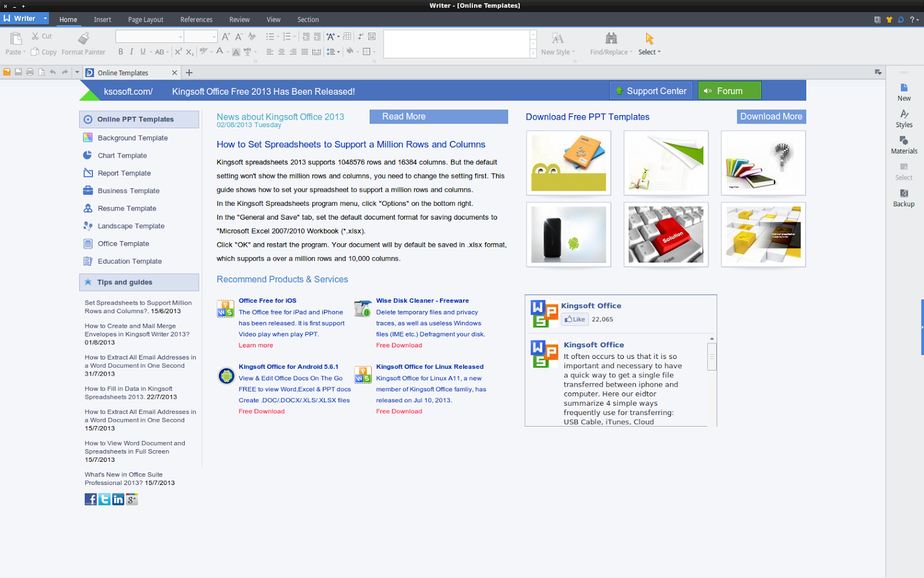Viewport: 924px width, 578px height.
Task: Open Materials in the right sidebar
Action: coord(904,145)
